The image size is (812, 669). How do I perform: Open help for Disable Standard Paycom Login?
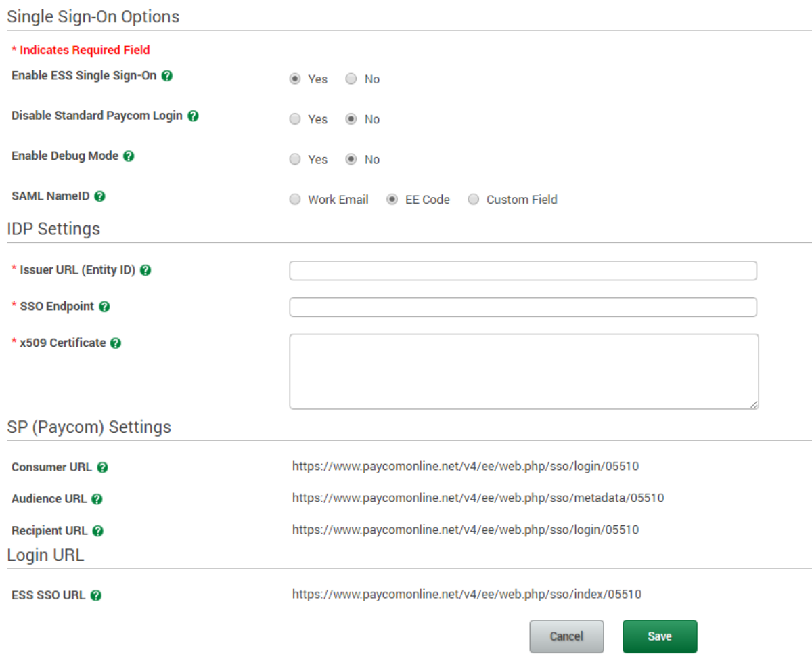[193, 116]
